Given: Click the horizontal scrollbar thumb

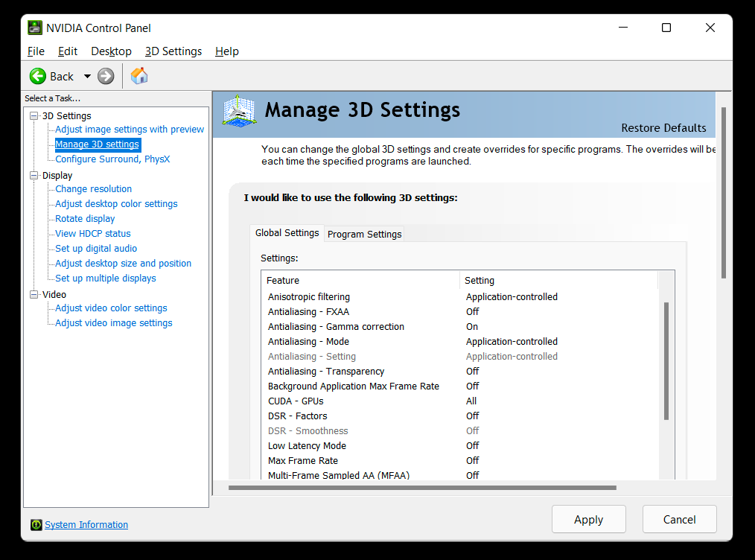Looking at the screenshot, I should point(422,488).
